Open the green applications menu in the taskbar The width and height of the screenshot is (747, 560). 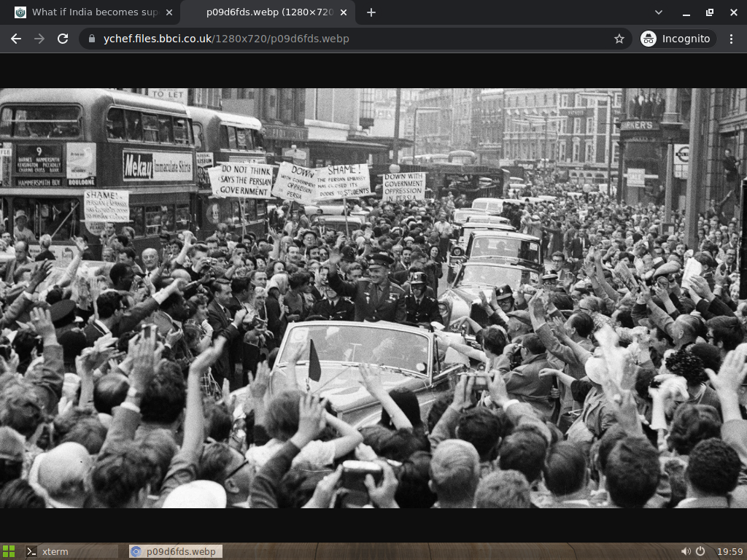(x=9, y=551)
